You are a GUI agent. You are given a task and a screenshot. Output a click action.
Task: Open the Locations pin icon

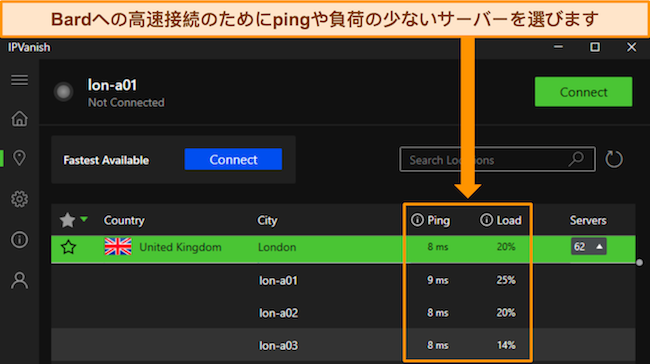tap(19, 158)
